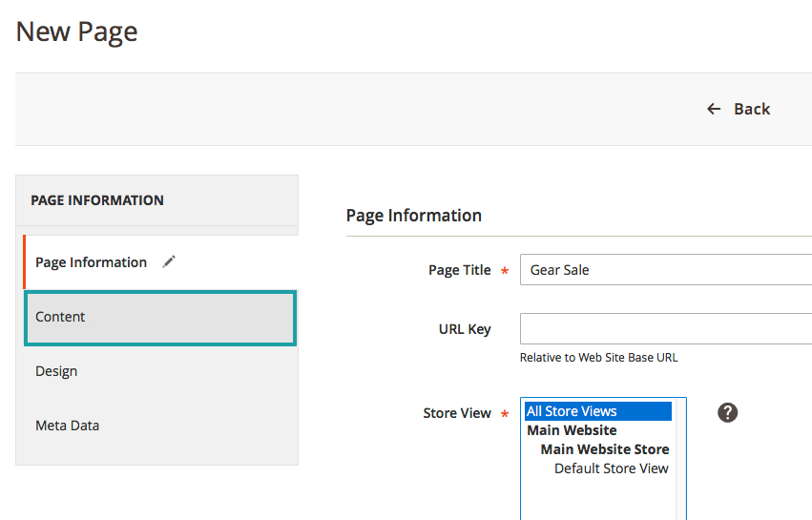The image size is (812, 520).
Task: Focus the empty URL Key input field
Action: pyautogui.click(x=666, y=328)
